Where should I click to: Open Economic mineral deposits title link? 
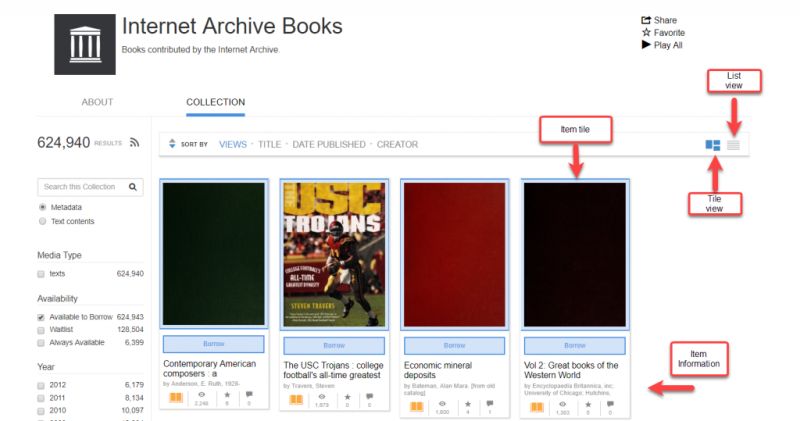point(438,370)
